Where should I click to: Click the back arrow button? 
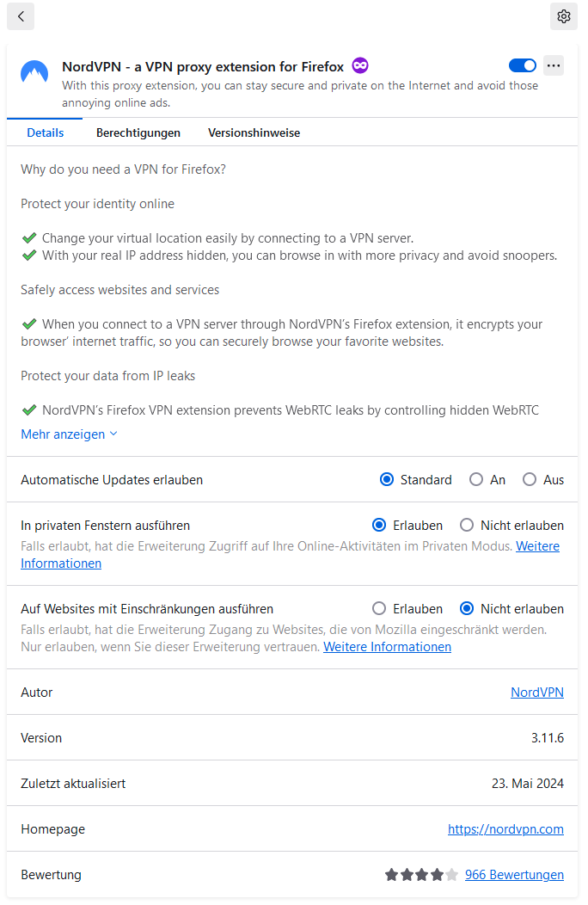(x=21, y=15)
